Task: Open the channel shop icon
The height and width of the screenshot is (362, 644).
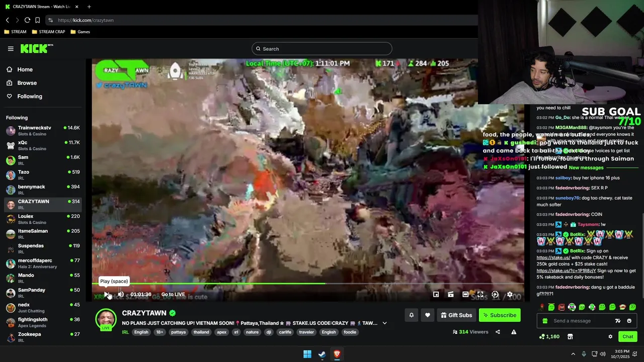Action: pyautogui.click(x=570, y=337)
